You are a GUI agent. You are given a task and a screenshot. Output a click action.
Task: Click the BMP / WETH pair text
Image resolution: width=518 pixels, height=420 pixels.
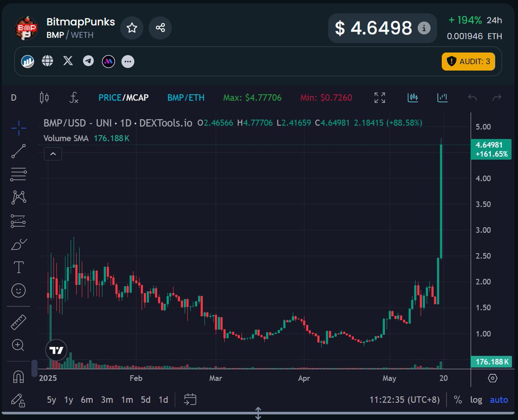[x=70, y=35]
